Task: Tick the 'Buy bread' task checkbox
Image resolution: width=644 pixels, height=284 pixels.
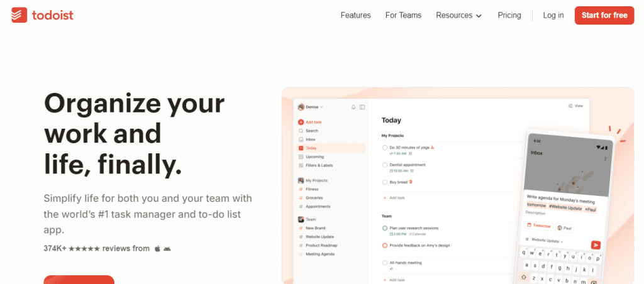Action: pyautogui.click(x=385, y=182)
